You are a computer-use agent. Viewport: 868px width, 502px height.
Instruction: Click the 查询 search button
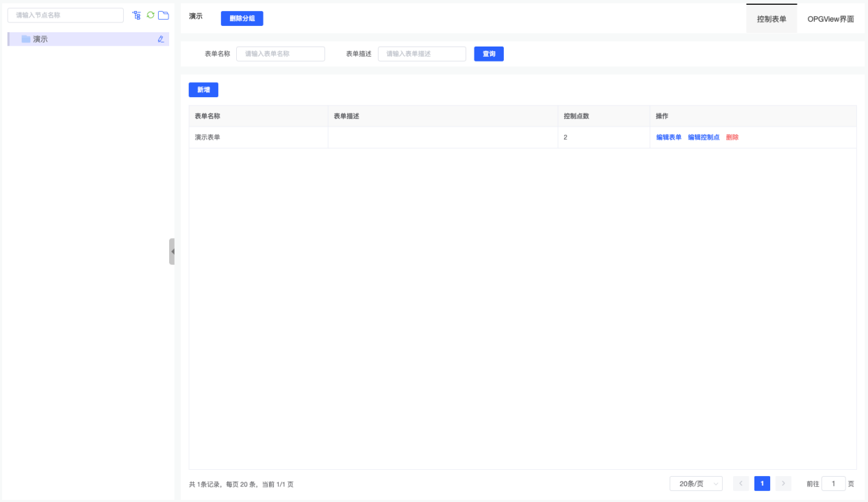[x=489, y=53]
